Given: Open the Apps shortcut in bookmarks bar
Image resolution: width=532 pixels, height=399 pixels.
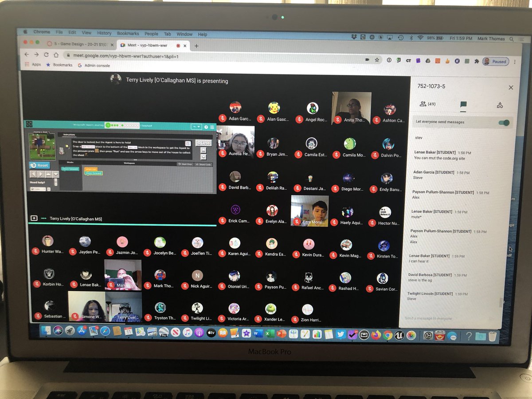Looking at the screenshot, I should (33, 64).
